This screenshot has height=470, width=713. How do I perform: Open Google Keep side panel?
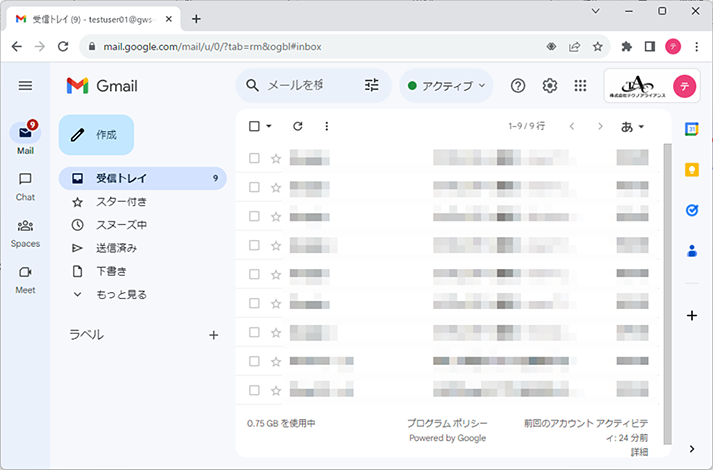(692, 170)
